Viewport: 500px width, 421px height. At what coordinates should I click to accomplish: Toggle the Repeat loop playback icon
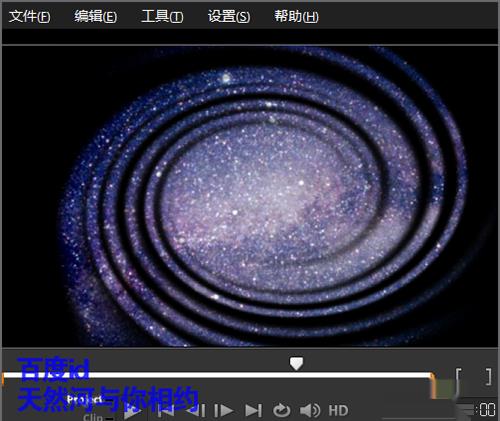(282, 411)
